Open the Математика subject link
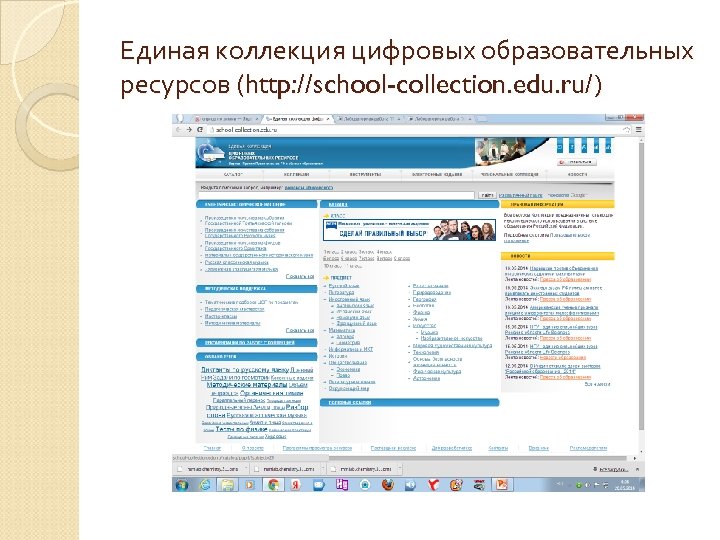Image resolution: width=720 pixels, height=540 pixels. (x=342, y=330)
